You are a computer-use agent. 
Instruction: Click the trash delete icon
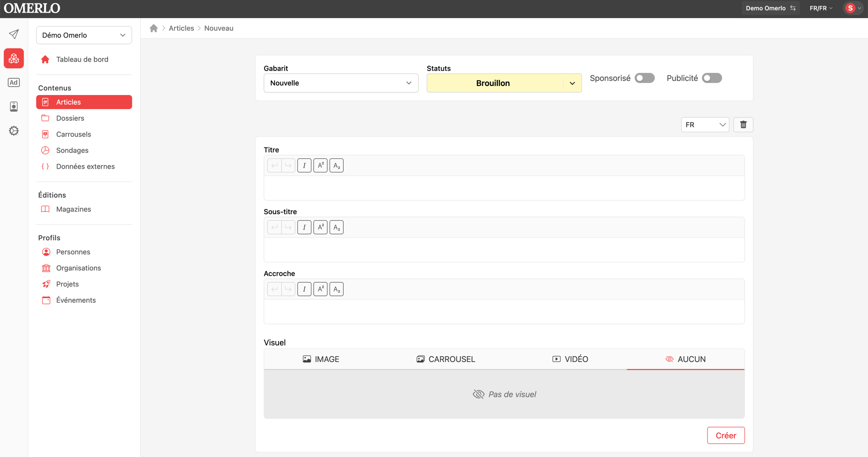pos(743,124)
